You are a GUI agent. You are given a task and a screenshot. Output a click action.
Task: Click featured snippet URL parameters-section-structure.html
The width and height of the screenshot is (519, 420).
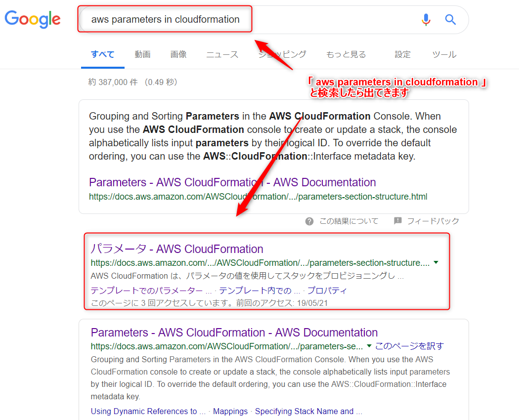[258, 197]
